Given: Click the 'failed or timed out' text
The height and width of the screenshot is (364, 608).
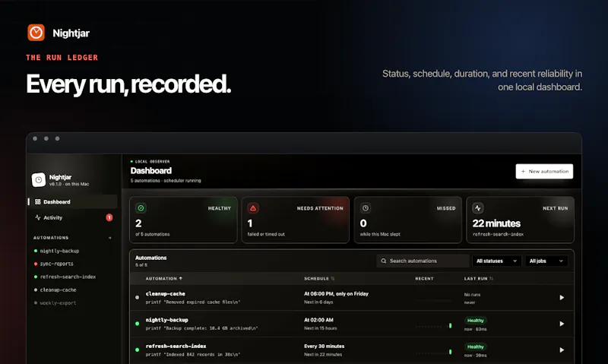Looking at the screenshot, I should (x=266, y=234).
